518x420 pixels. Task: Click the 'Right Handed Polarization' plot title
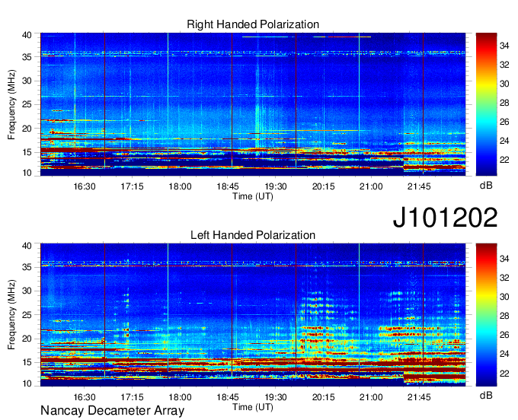coord(253,24)
